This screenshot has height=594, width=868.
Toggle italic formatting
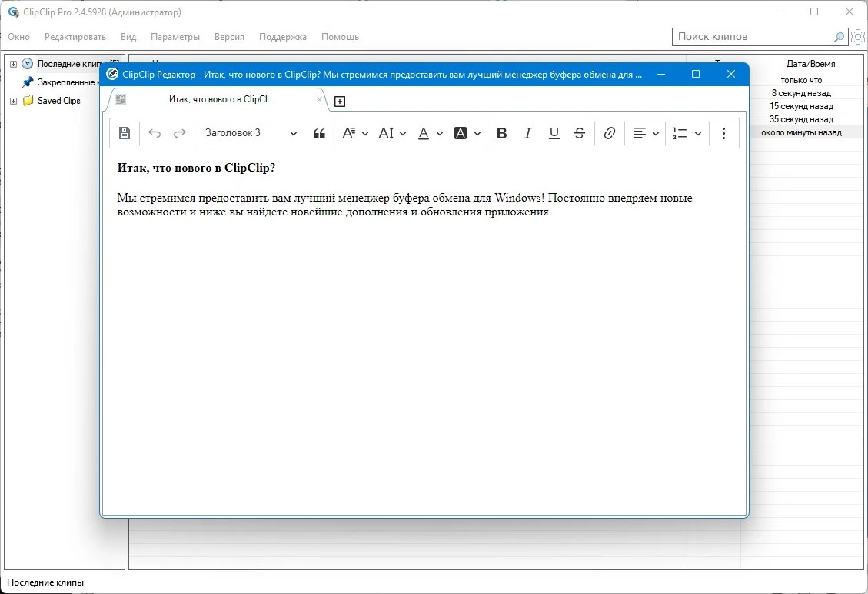point(527,133)
